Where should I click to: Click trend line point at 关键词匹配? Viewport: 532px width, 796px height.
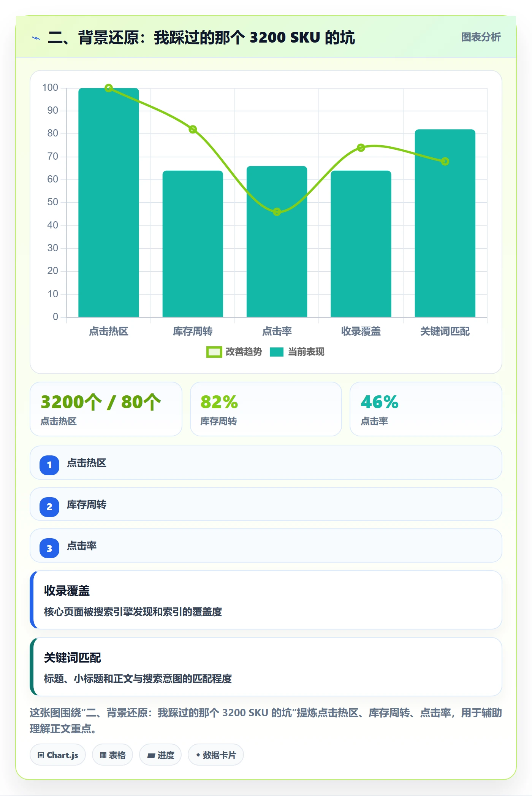[445, 162]
